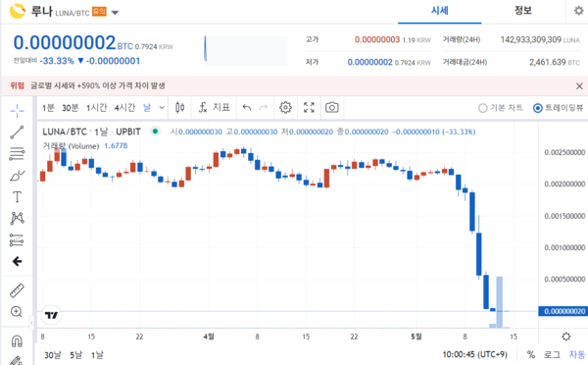Screen dimensions: 588x365
Task: Open the indicators (지표) menu
Action: tap(214, 108)
